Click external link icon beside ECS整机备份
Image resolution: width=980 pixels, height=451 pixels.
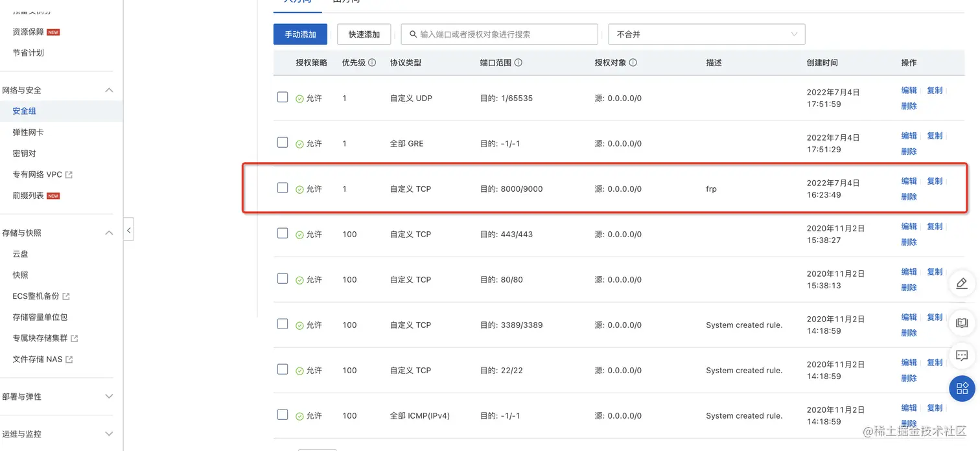pyautogui.click(x=66, y=296)
